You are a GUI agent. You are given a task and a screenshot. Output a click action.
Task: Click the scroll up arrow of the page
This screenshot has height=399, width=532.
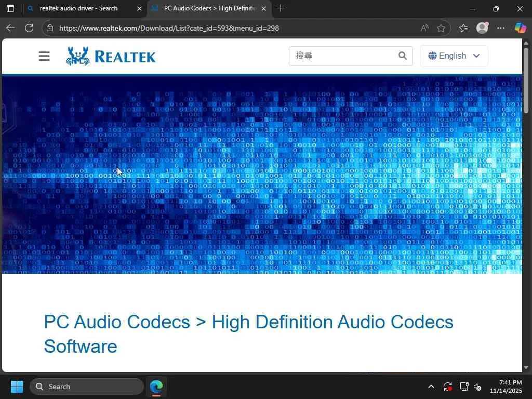[526, 43]
